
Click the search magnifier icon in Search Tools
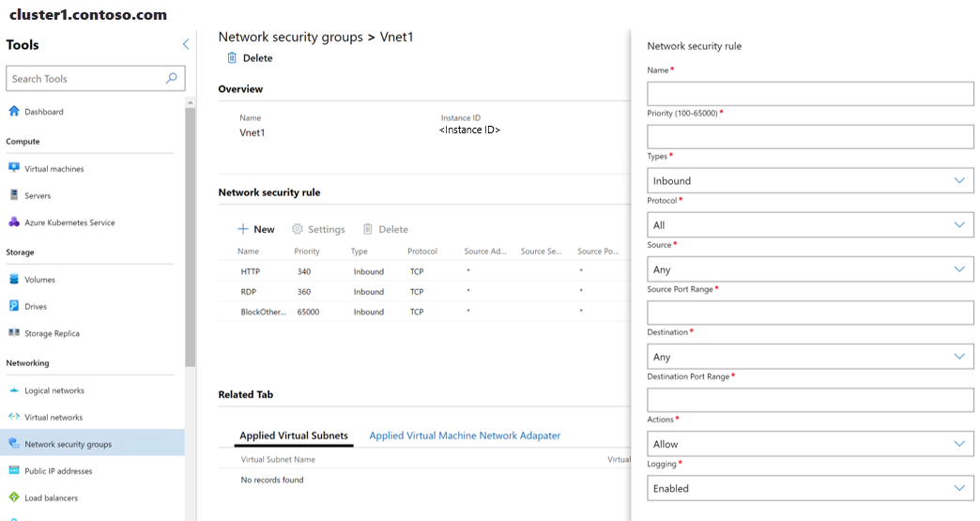pos(172,79)
